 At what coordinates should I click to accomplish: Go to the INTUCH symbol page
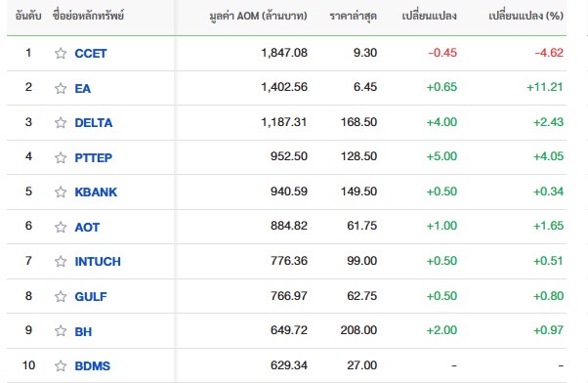tap(98, 261)
